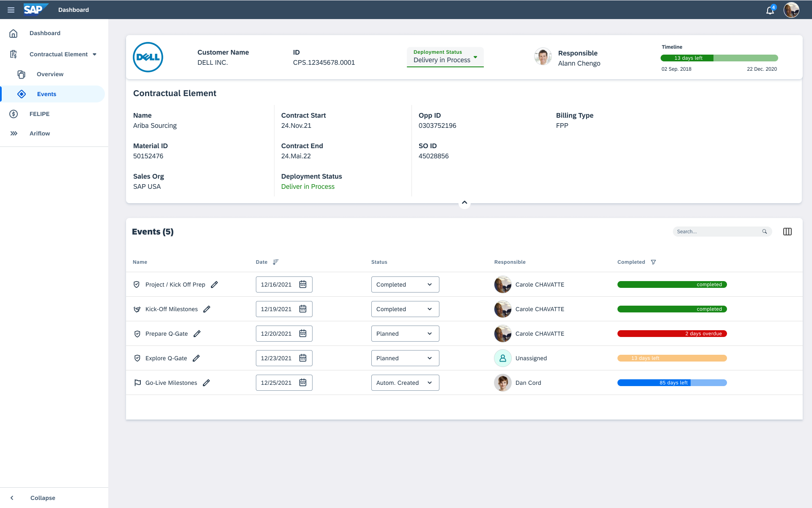Go to Overview in the sidebar
This screenshot has width=812, height=508.
point(50,74)
